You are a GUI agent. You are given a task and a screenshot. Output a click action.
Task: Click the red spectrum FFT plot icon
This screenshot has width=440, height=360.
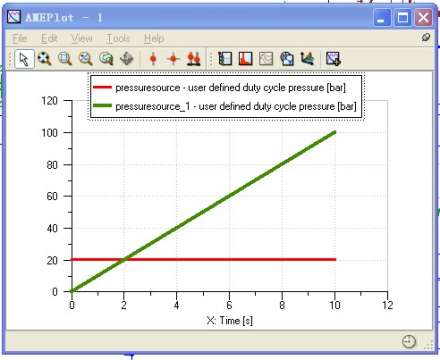point(246,59)
